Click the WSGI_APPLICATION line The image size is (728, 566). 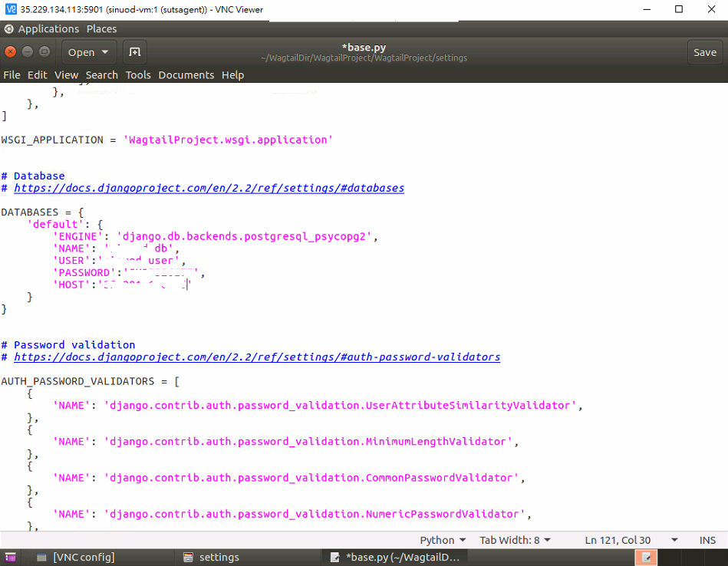point(167,140)
